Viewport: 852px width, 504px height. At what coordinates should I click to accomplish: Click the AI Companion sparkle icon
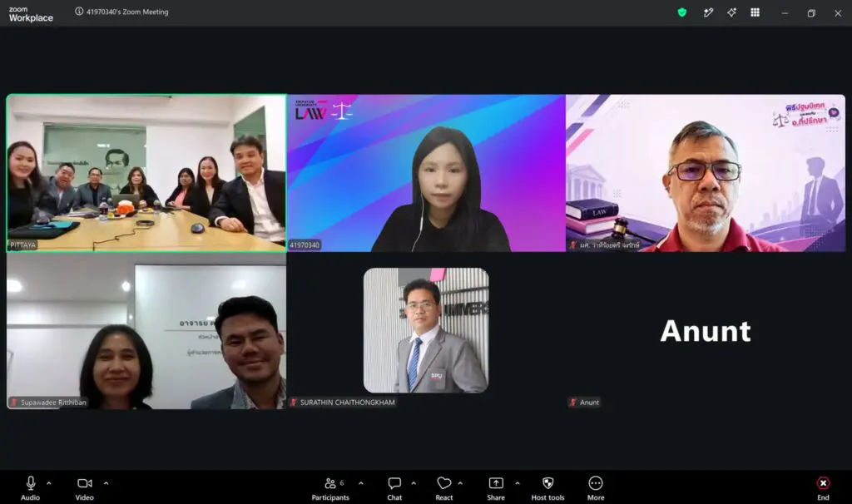coord(732,12)
